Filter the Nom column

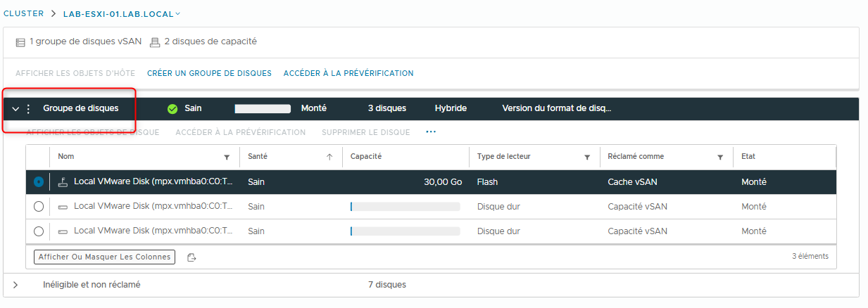[x=227, y=158]
